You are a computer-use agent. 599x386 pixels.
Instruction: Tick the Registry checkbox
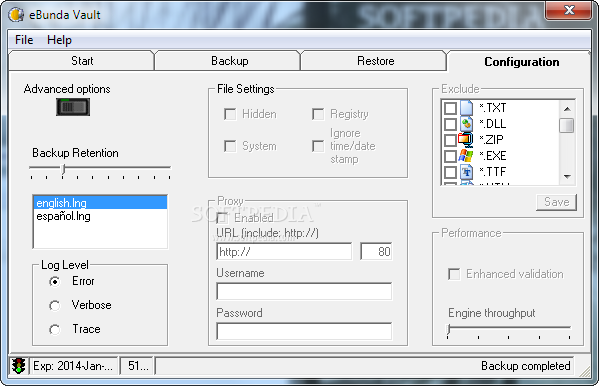[x=318, y=114]
